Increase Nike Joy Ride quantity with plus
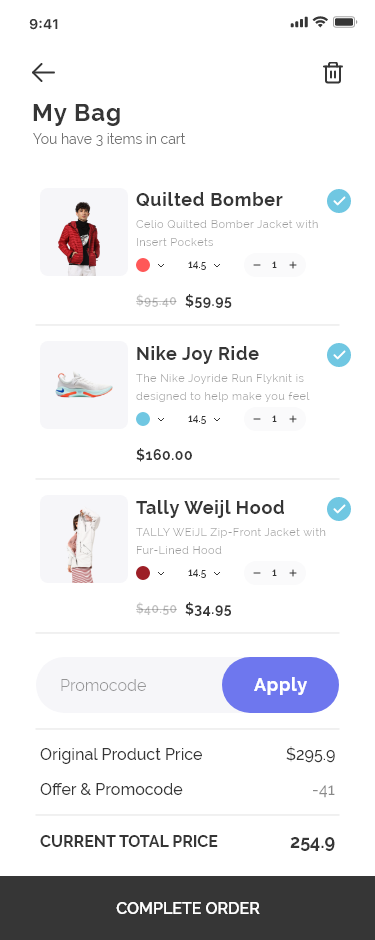Image resolution: width=375 pixels, height=940 pixels. click(x=293, y=419)
